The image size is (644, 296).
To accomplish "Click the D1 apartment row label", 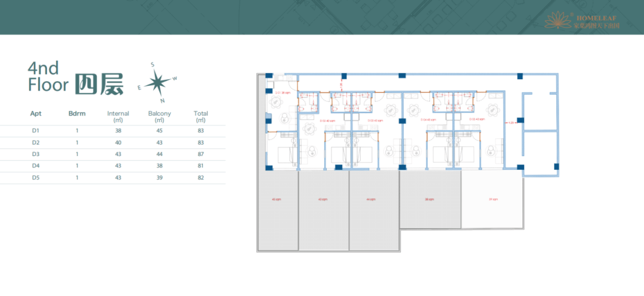I will click(x=35, y=130).
